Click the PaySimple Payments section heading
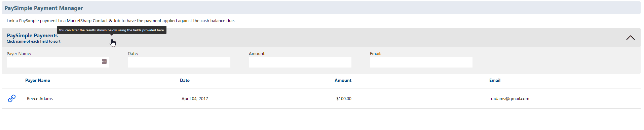 point(32,36)
